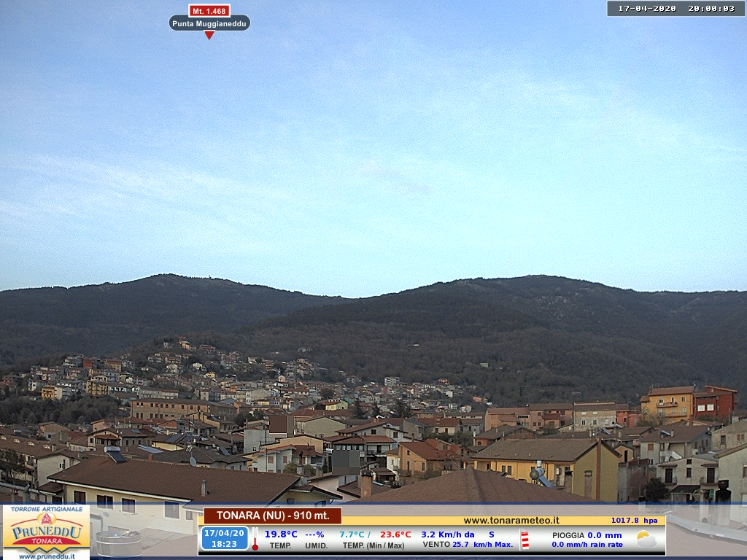Click the Mt. 1.468 altitude tag
This screenshot has width=747, height=560.
coord(209,10)
